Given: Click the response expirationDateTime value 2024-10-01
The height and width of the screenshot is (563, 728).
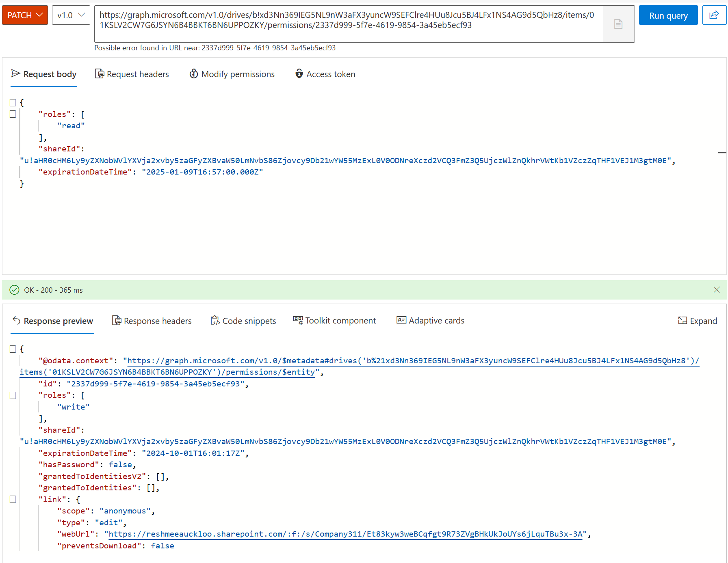Looking at the screenshot, I should click(193, 453).
